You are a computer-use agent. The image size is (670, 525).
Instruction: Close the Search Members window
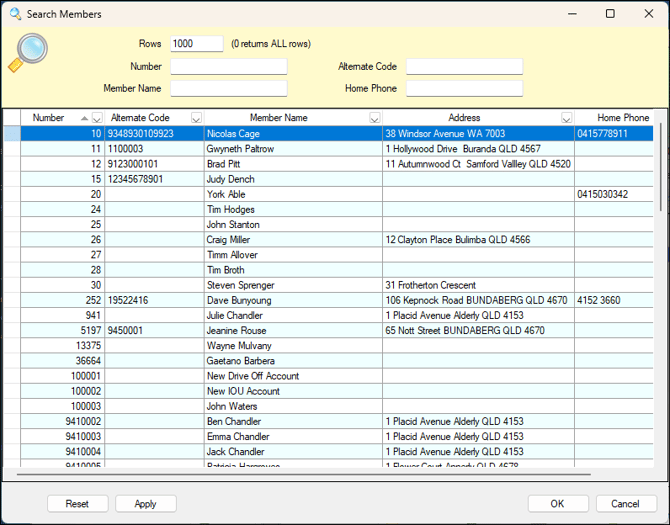click(649, 14)
